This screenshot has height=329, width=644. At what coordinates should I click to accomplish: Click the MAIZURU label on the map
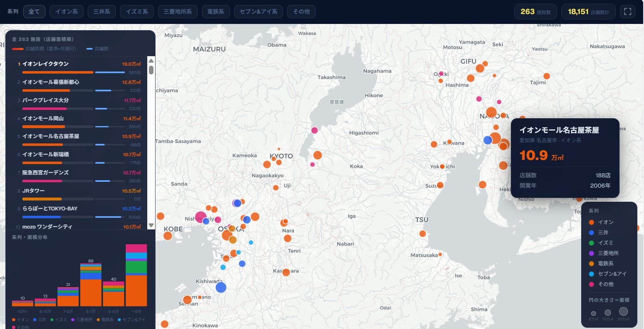[x=210, y=49]
